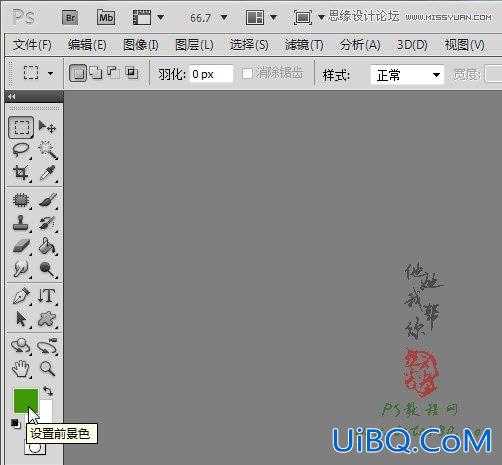Select the Move tool
Viewport: 502px width, 465px height.
coord(47,127)
